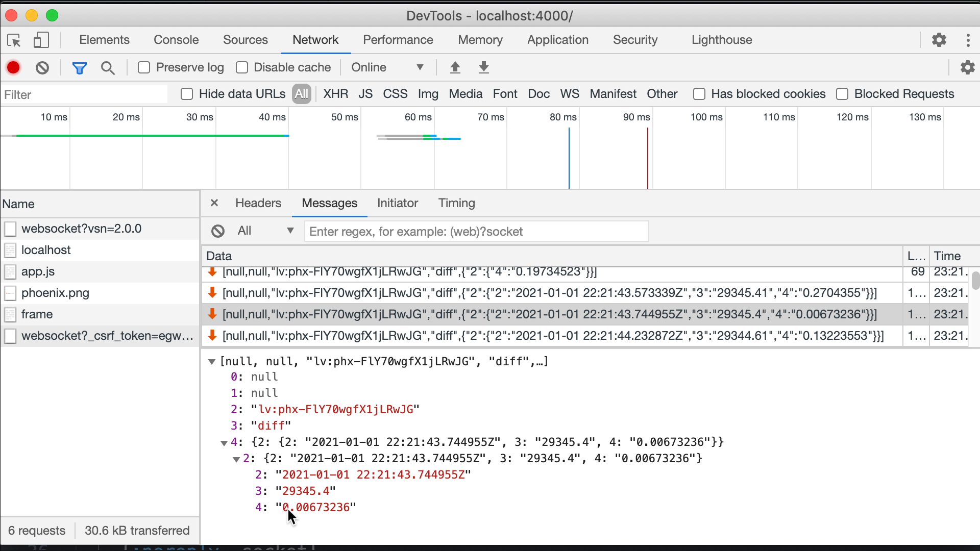Filter requests by WS type

570,94
